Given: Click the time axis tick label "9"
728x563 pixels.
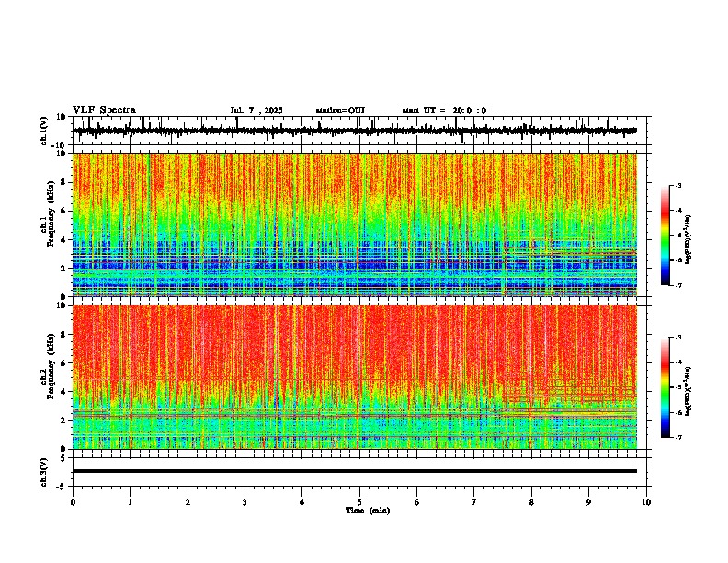Looking at the screenshot, I should 588,502.
